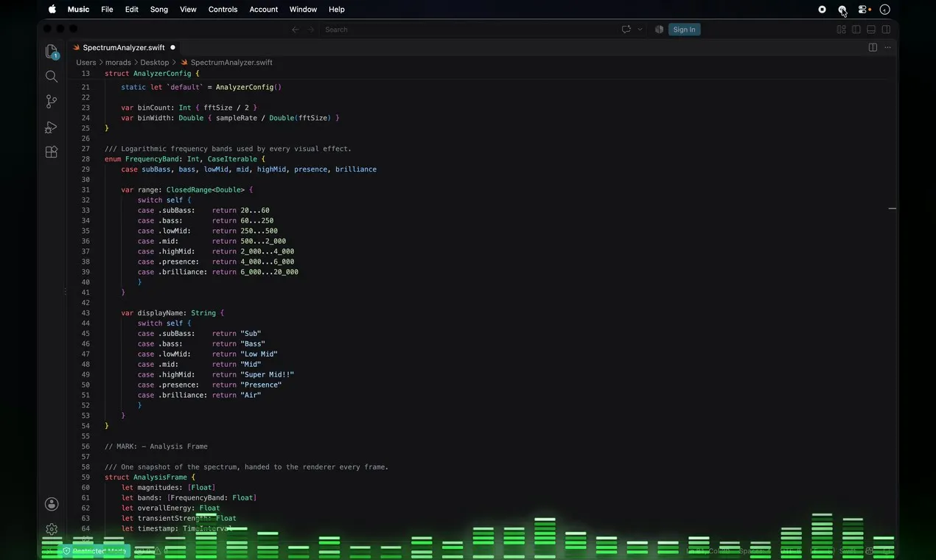Open the SpectrumAnalyzer.swift breadcrumb
This screenshot has height=560, width=936.
tap(226, 63)
